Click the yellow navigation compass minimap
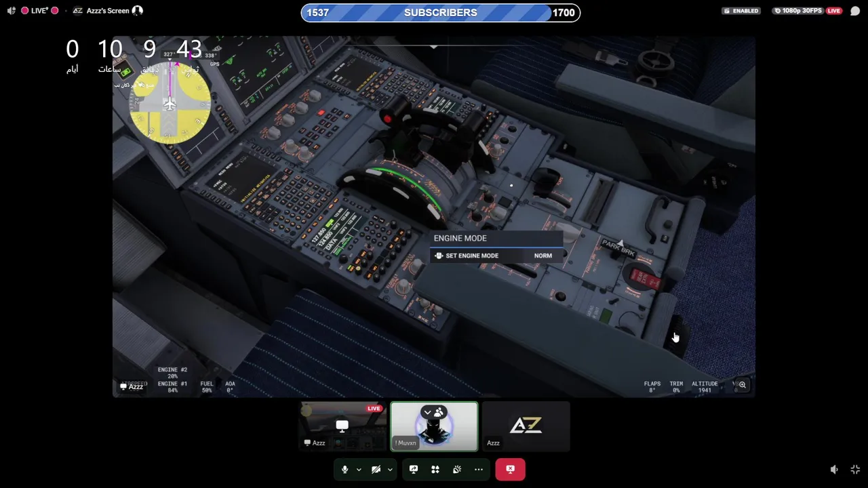 point(170,103)
